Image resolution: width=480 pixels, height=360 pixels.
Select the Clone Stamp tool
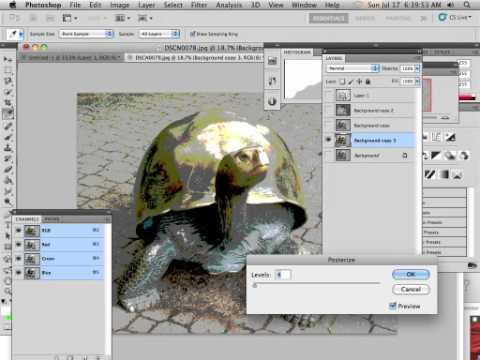point(8,148)
